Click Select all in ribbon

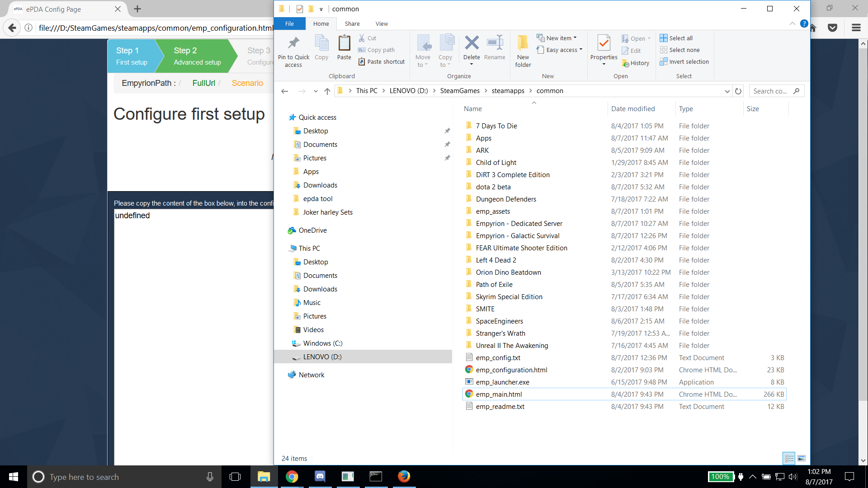pos(676,38)
